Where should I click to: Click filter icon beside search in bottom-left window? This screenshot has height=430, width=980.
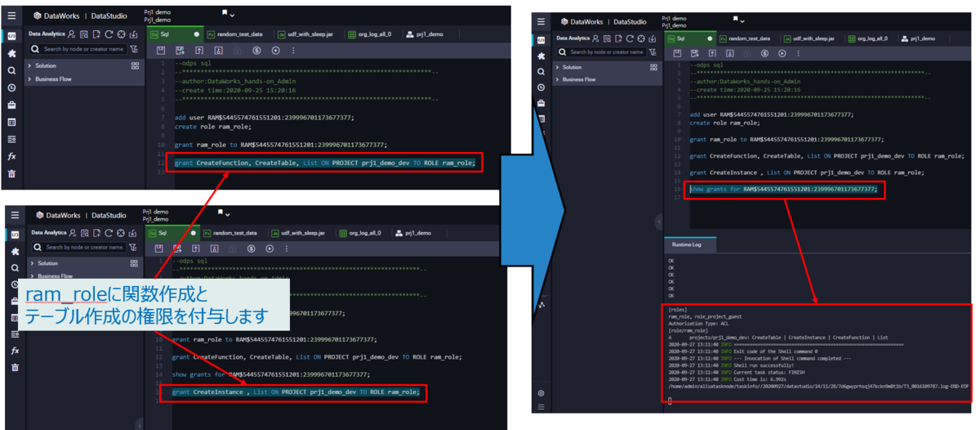(133, 247)
